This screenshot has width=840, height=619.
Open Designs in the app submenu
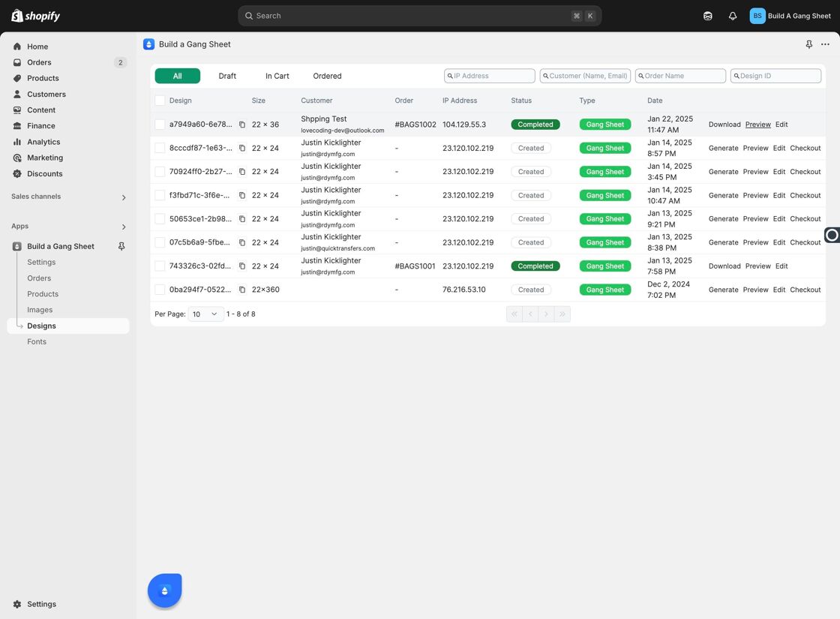tap(68, 326)
